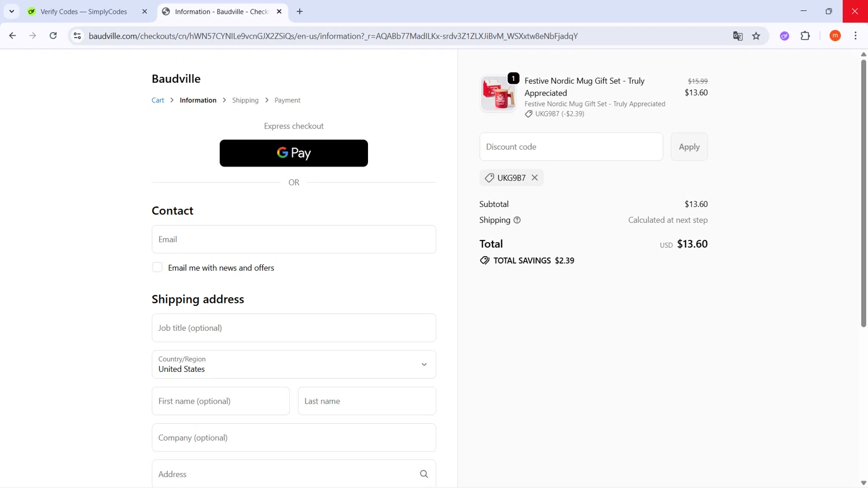Focus the Discount code field
Viewport: 868px width, 488px height.
pos(571,147)
